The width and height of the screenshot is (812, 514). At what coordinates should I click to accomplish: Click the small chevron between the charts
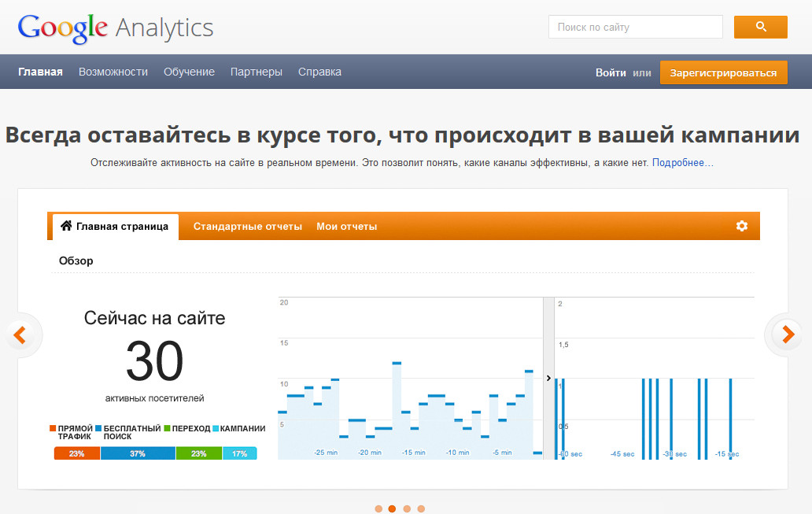click(548, 379)
